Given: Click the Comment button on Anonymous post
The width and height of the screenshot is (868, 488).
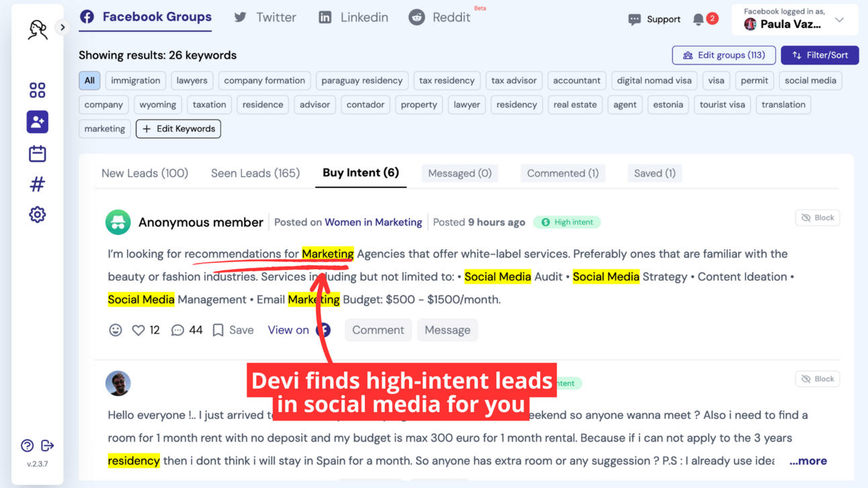Looking at the screenshot, I should 378,330.
